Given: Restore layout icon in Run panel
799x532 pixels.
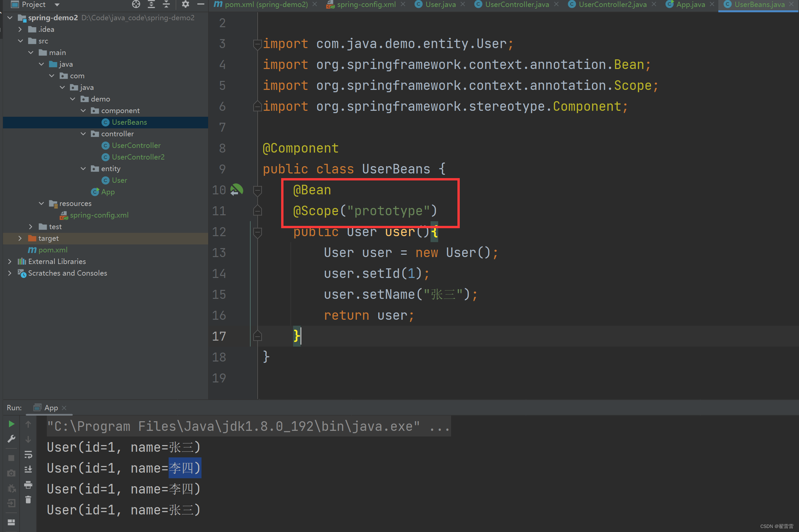Looking at the screenshot, I should (x=11, y=522).
